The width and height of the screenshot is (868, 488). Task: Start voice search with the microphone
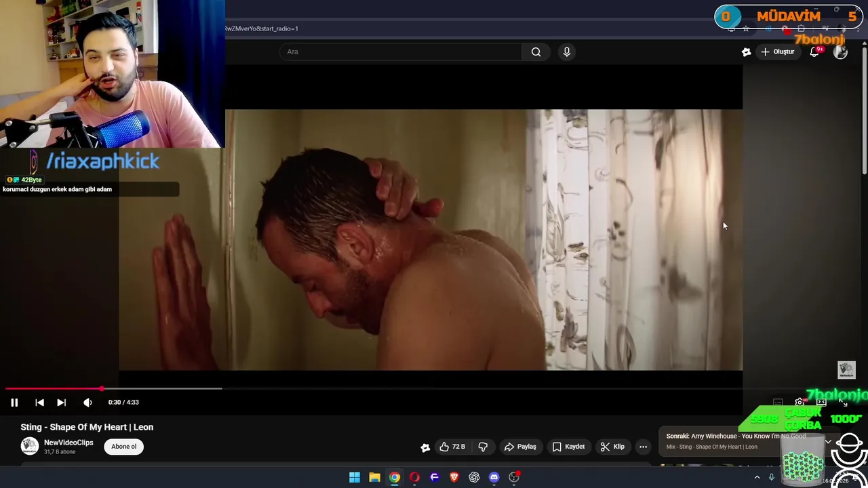coord(567,52)
